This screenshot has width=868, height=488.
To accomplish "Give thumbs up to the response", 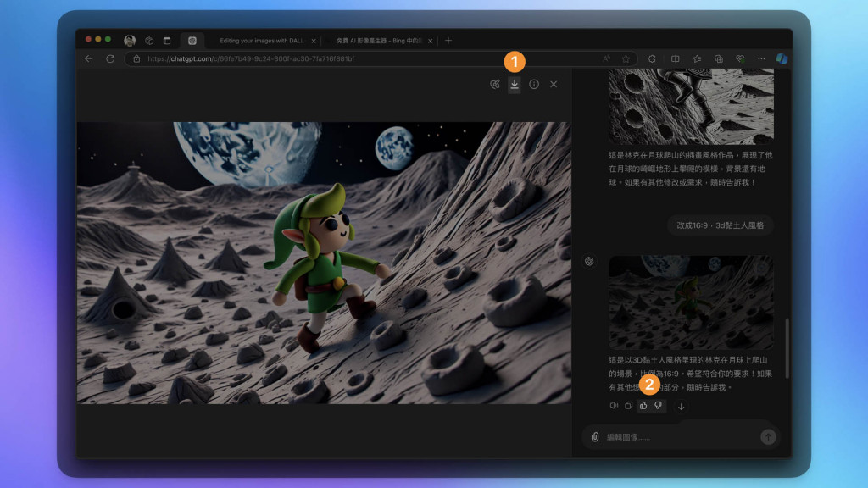I will point(643,406).
